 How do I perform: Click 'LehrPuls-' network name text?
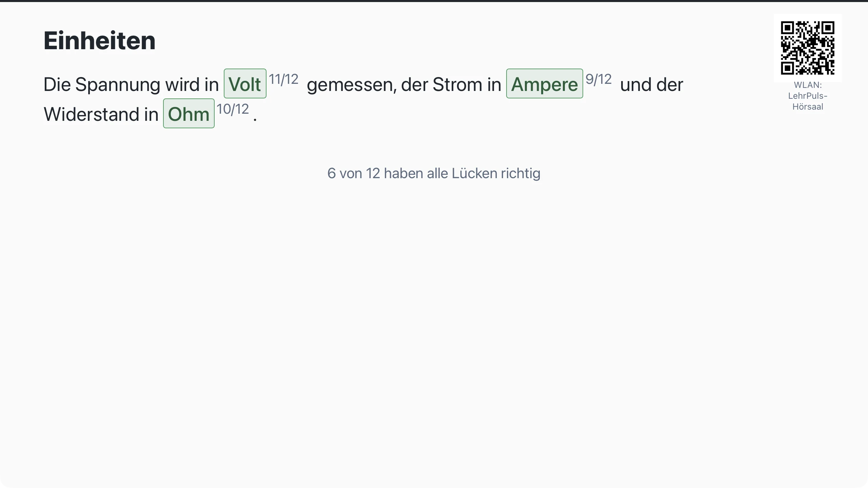point(808,96)
